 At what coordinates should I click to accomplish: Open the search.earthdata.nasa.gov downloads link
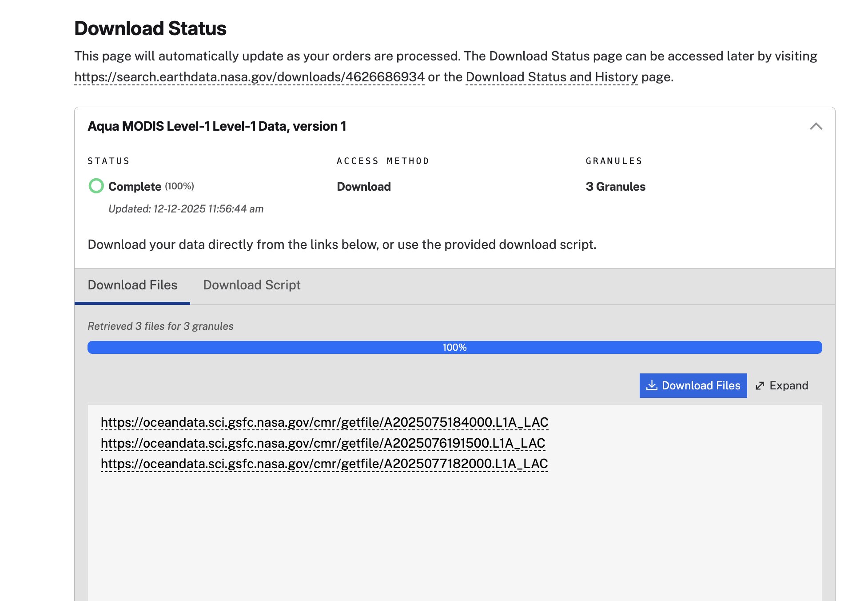249,76
